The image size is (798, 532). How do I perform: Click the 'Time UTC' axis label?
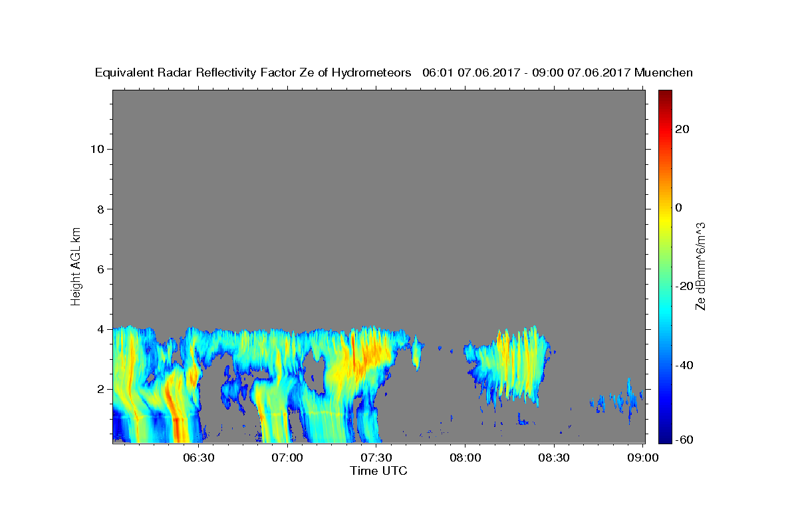pos(378,471)
